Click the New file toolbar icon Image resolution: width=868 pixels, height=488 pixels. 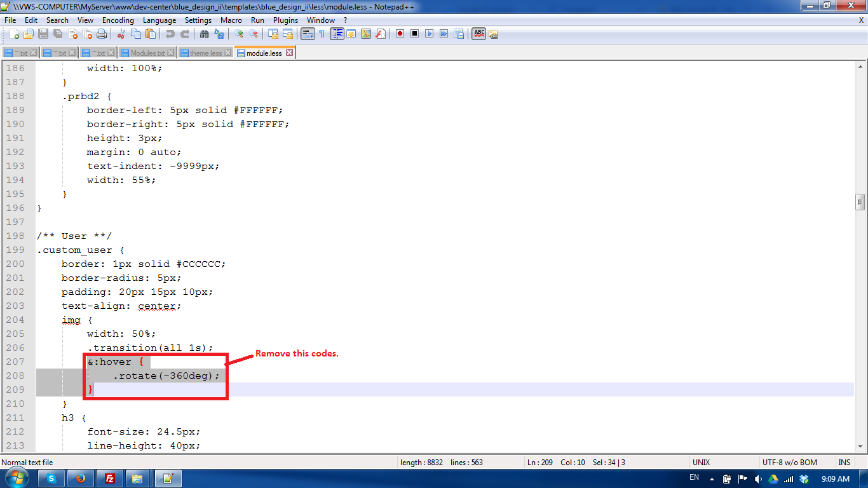pyautogui.click(x=14, y=34)
